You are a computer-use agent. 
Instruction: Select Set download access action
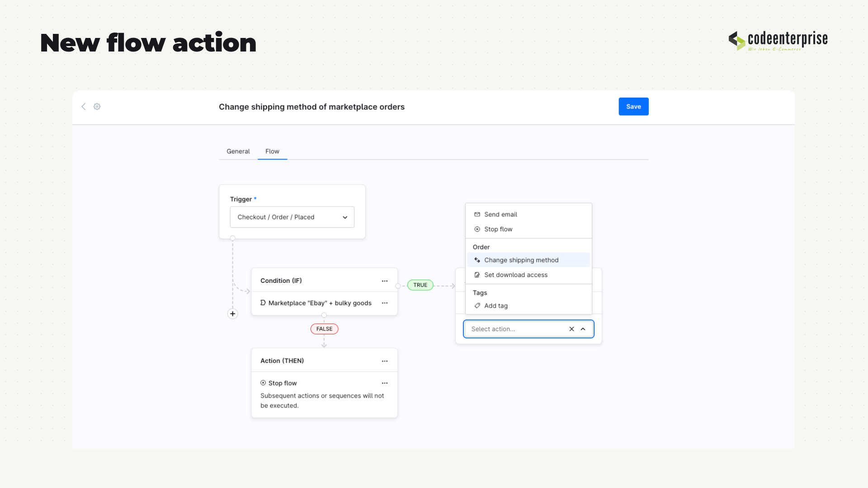coord(528,275)
